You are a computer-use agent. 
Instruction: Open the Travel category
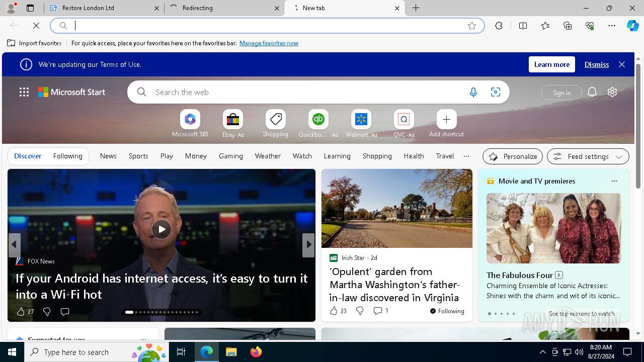click(x=445, y=156)
